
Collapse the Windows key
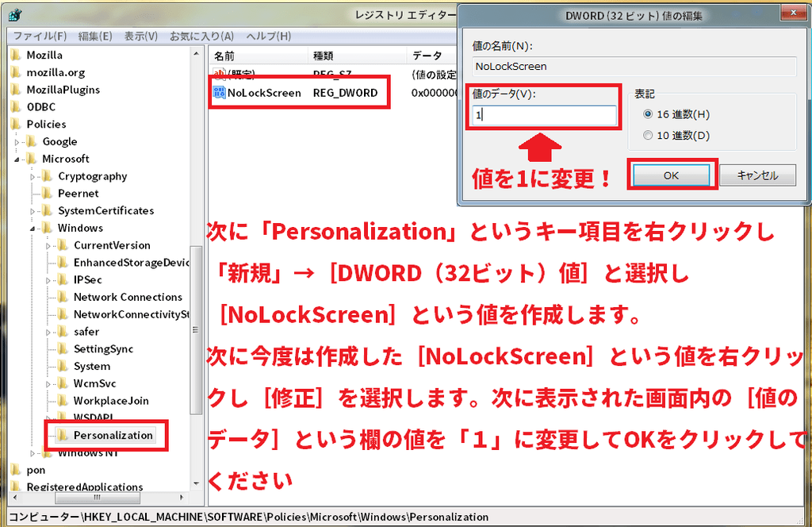pos(32,229)
